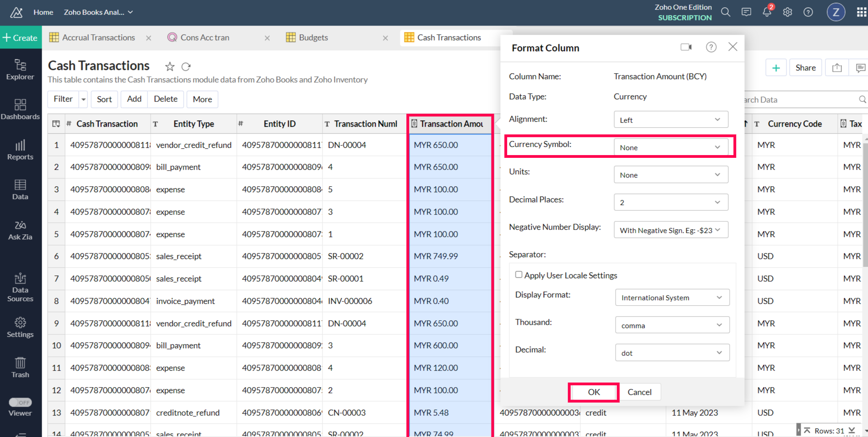Select the Cash Transactions tab

[449, 38]
